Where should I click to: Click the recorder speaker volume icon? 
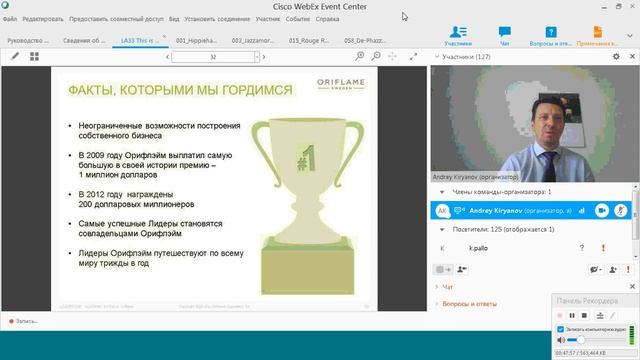[x=561, y=340]
